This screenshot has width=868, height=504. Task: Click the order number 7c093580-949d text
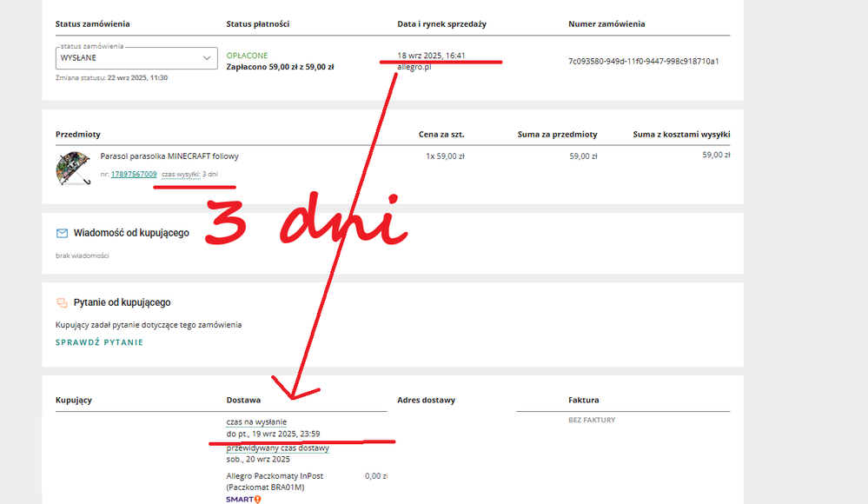click(x=643, y=62)
